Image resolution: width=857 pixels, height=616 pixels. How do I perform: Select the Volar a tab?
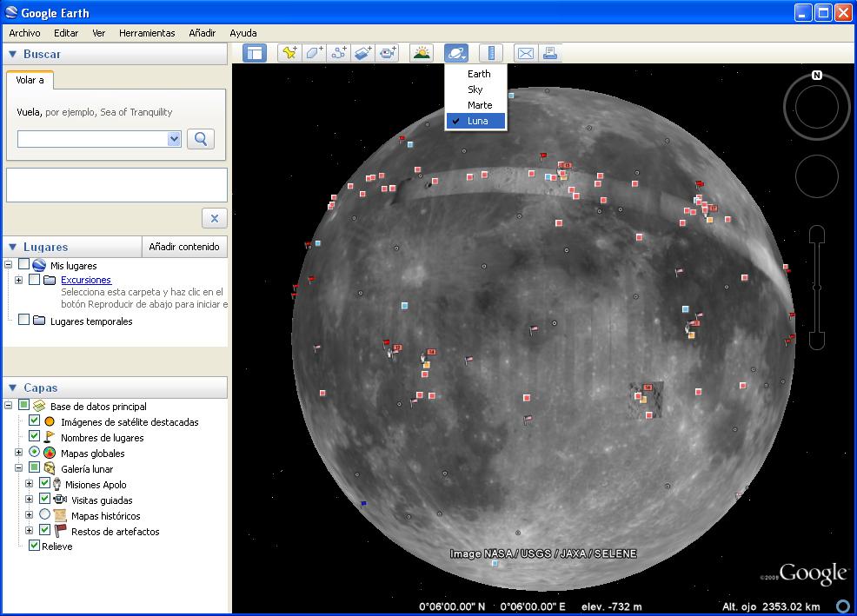coord(30,80)
